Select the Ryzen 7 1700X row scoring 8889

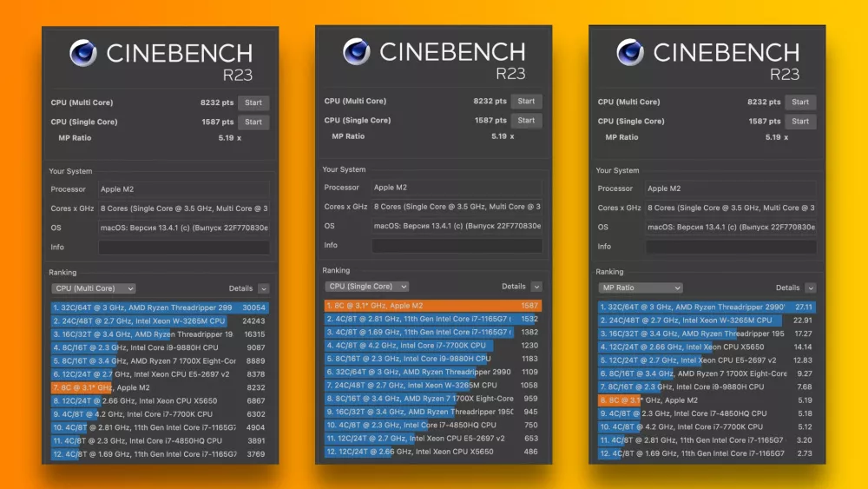coord(160,361)
